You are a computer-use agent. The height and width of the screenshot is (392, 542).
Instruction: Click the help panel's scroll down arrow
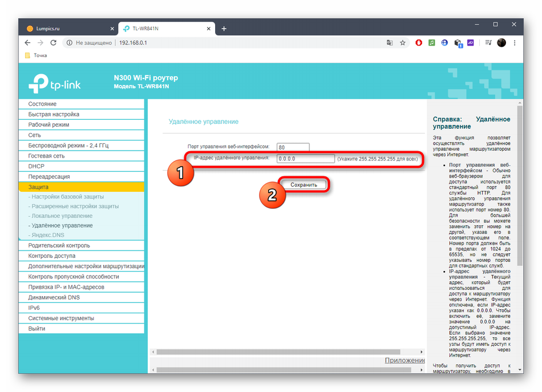point(520,370)
